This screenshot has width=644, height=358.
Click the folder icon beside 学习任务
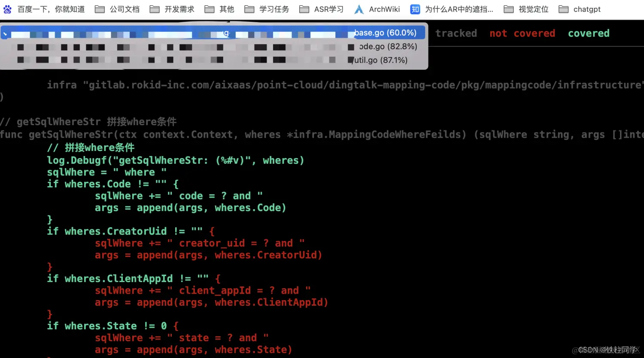click(x=249, y=9)
